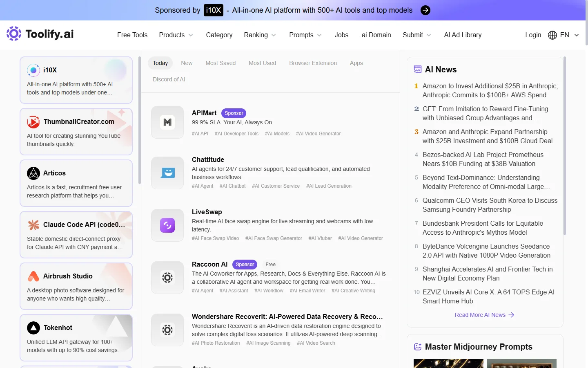
Task: Open the Free Tools menu item
Action: point(132,35)
